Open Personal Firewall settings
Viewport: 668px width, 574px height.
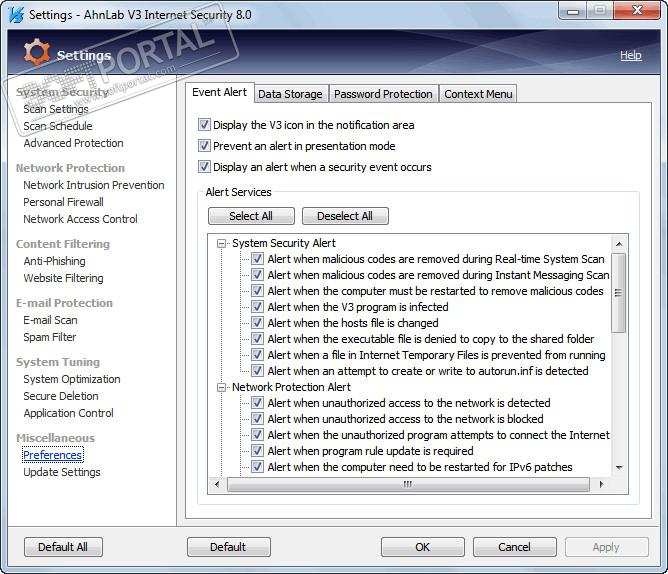63,202
